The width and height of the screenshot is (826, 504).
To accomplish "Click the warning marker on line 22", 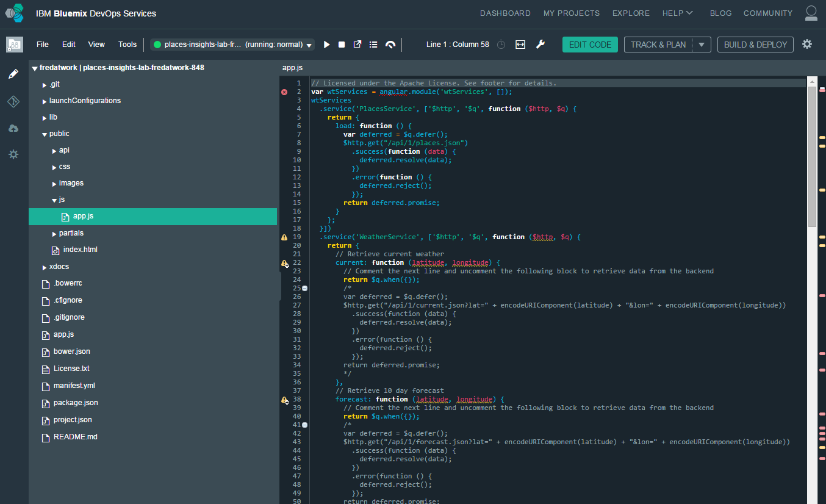I will tap(284, 264).
